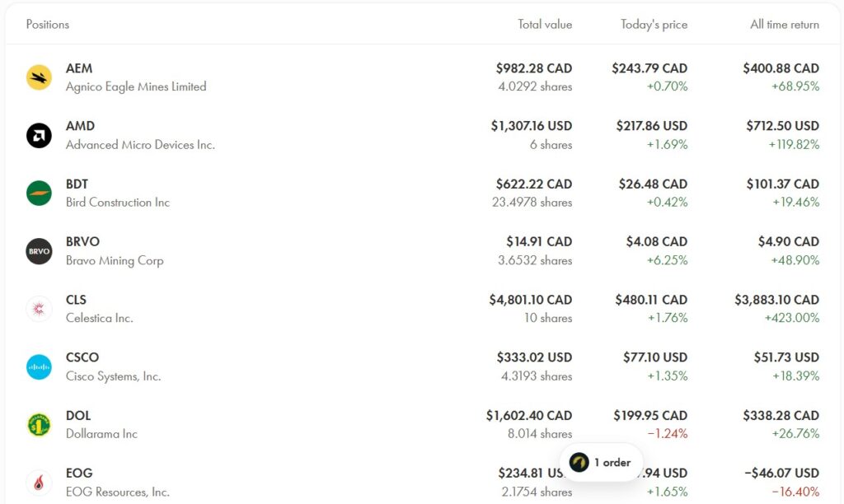Select the EOG Resources flame logo
The width and height of the screenshot is (844, 504).
[x=39, y=482]
